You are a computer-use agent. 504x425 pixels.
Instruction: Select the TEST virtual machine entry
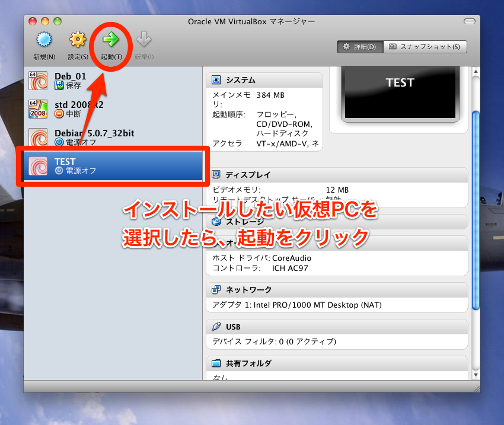click(113, 166)
